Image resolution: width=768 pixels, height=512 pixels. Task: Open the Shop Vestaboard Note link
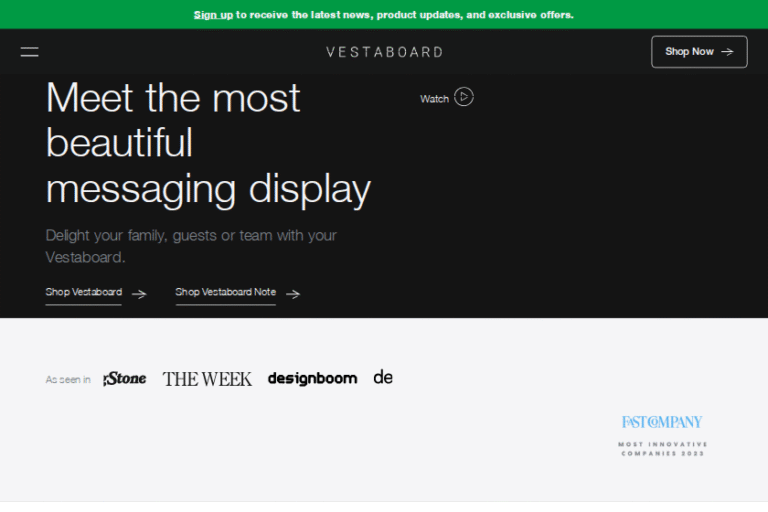tap(225, 293)
